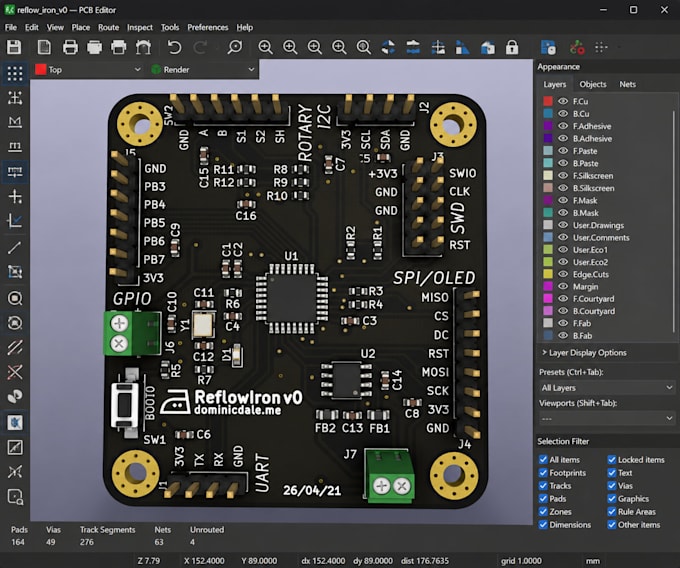Uncheck the Rule Areas selection filter
This screenshot has width=680, height=568.
click(611, 512)
